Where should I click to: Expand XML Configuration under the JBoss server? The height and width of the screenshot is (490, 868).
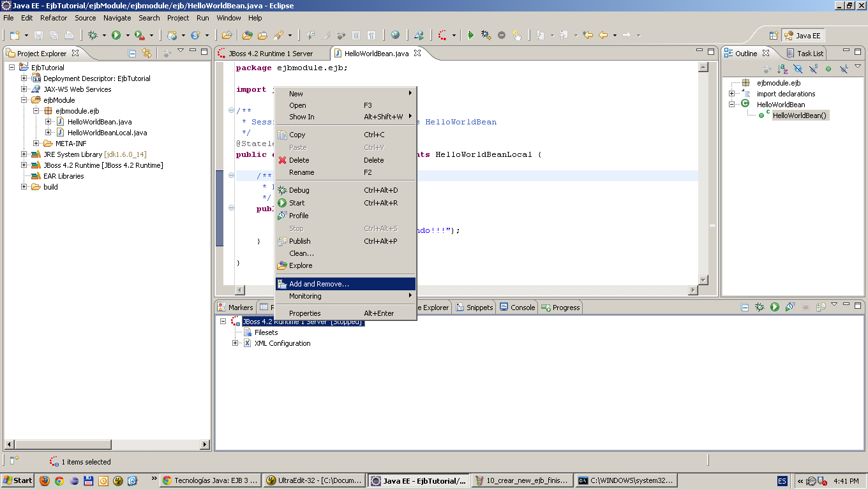pyautogui.click(x=235, y=343)
